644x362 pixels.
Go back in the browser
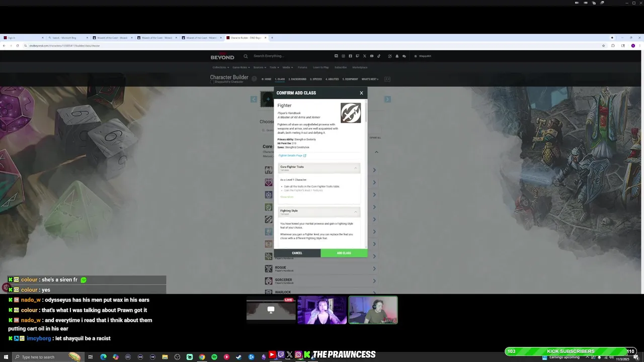click(x=4, y=46)
